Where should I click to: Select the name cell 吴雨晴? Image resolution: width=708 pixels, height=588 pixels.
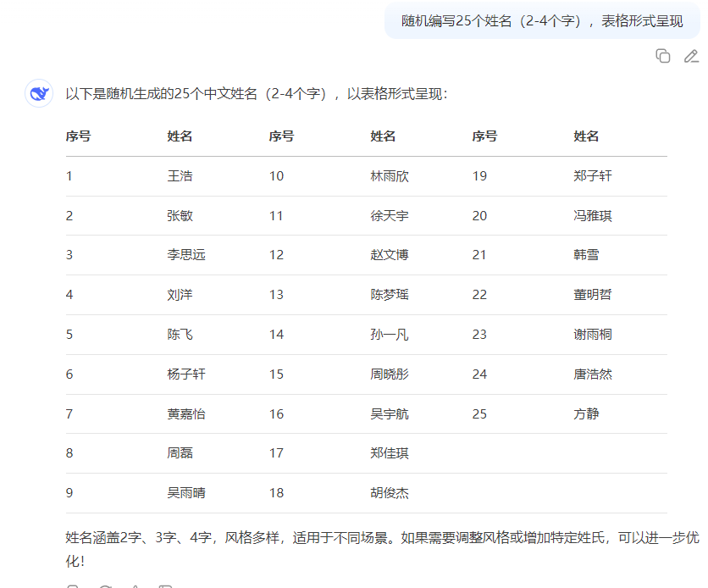tap(186, 493)
